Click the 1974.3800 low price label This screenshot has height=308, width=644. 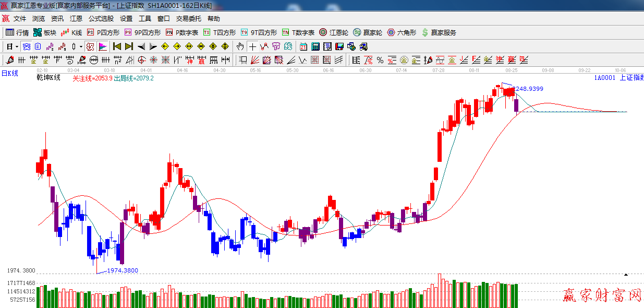122,270
